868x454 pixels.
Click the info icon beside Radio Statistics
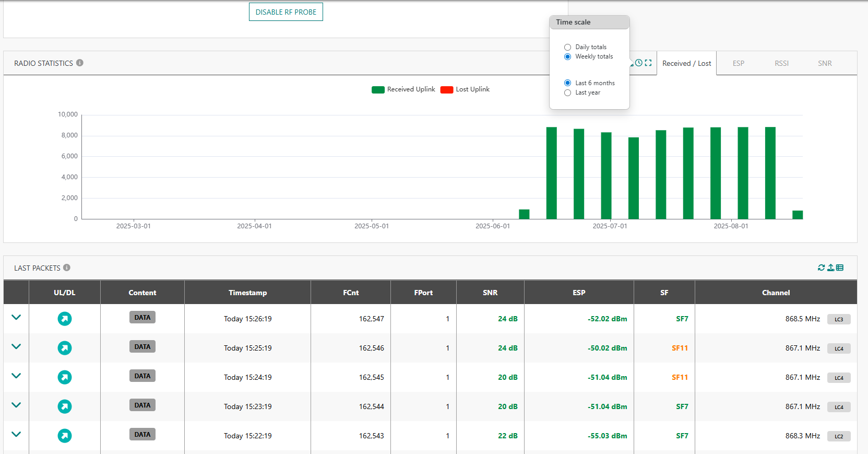(x=80, y=63)
